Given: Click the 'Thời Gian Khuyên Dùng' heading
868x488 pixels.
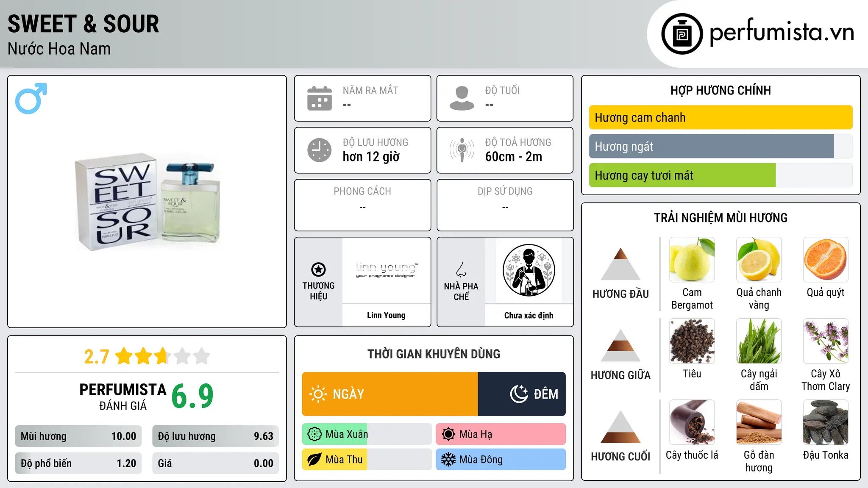Looking at the screenshot, I should coord(434,354).
